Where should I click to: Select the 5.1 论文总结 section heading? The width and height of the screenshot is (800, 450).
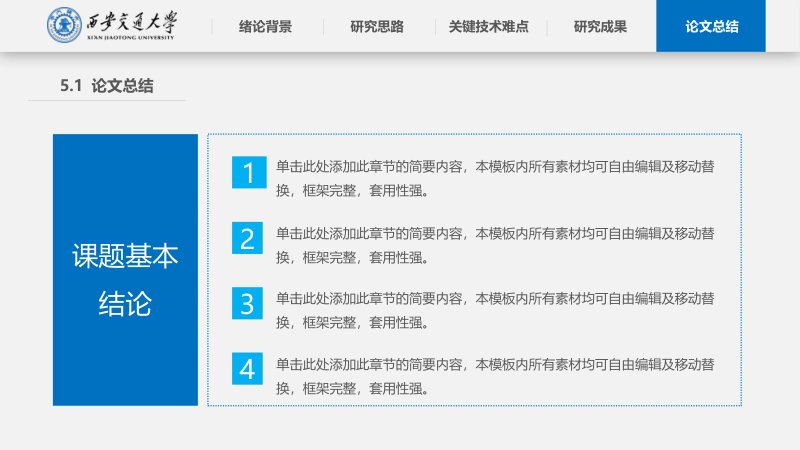[x=107, y=85]
